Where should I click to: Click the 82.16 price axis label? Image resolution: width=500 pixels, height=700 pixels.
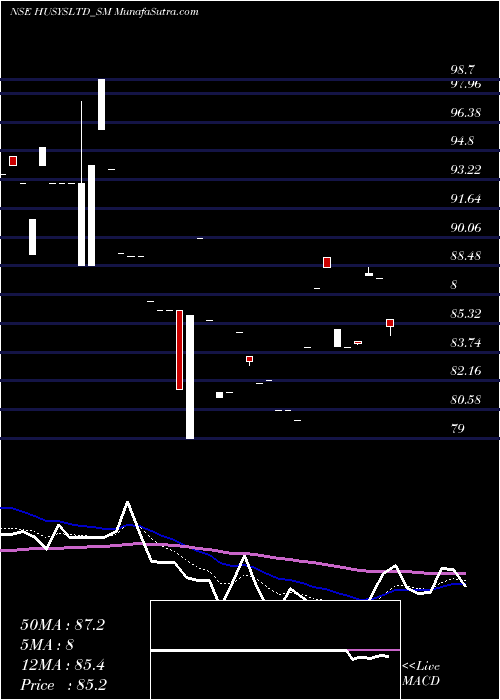point(466,371)
